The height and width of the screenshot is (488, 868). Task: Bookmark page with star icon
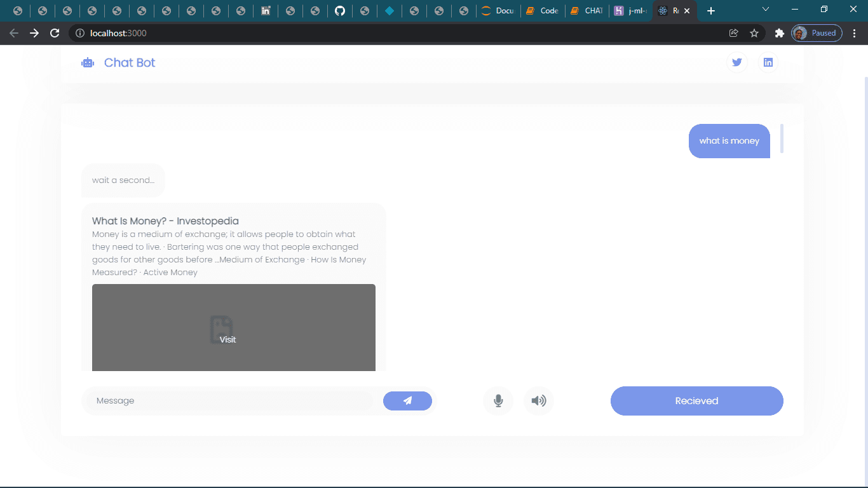point(754,33)
